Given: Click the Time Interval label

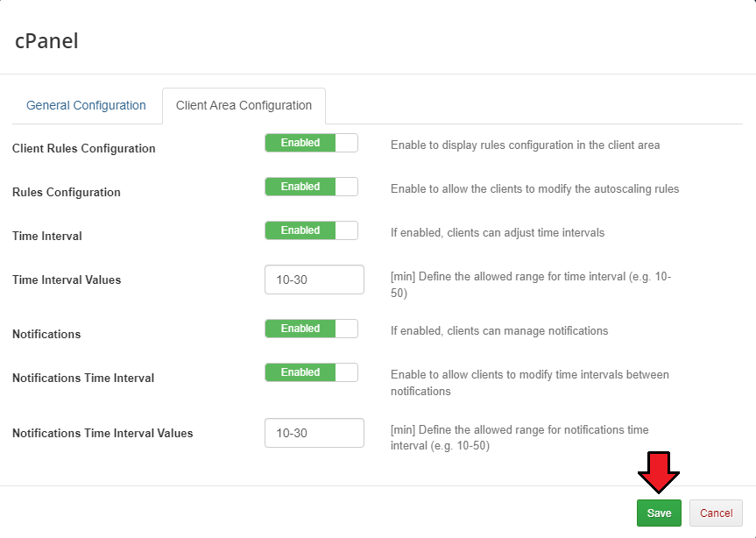Looking at the screenshot, I should point(47,237).
